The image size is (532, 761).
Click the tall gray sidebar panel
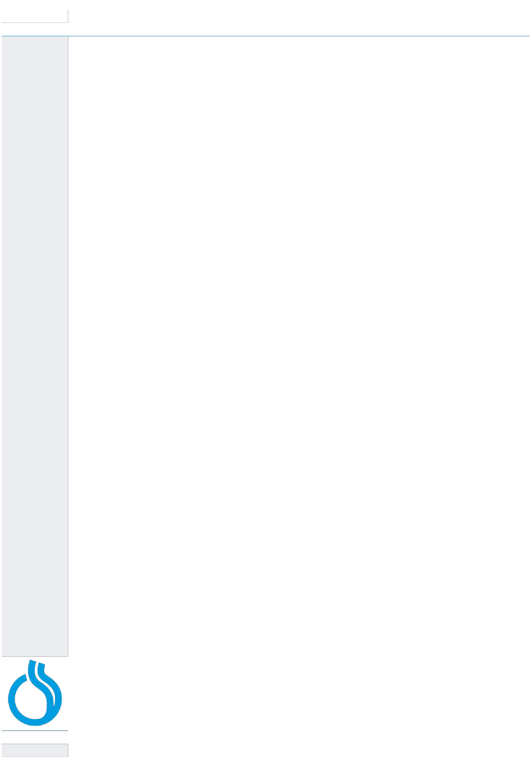pyautogui.click(x=35, y=346)
